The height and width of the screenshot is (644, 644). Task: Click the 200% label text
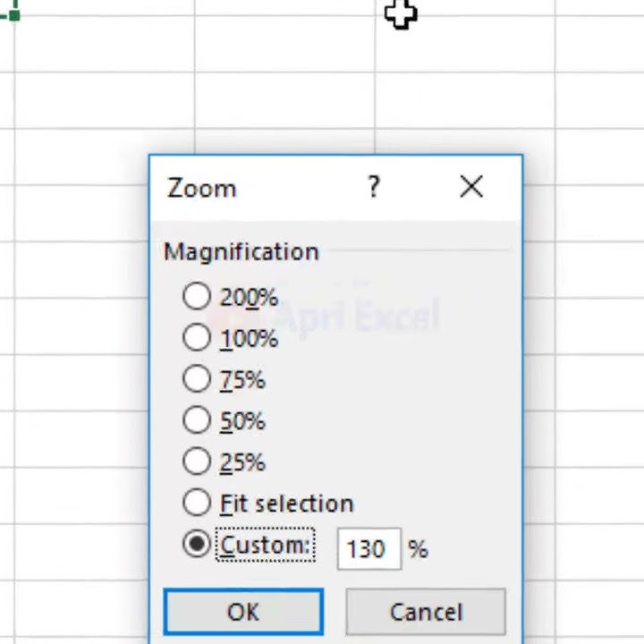[249, 297]
